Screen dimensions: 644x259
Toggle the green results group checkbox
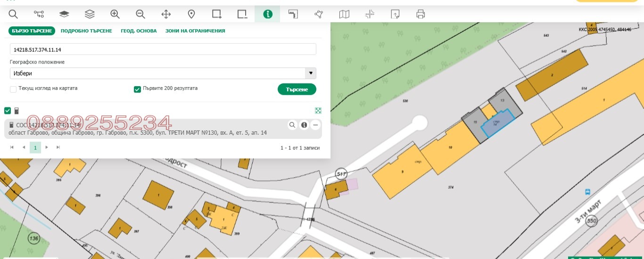(x=8, y=111)
